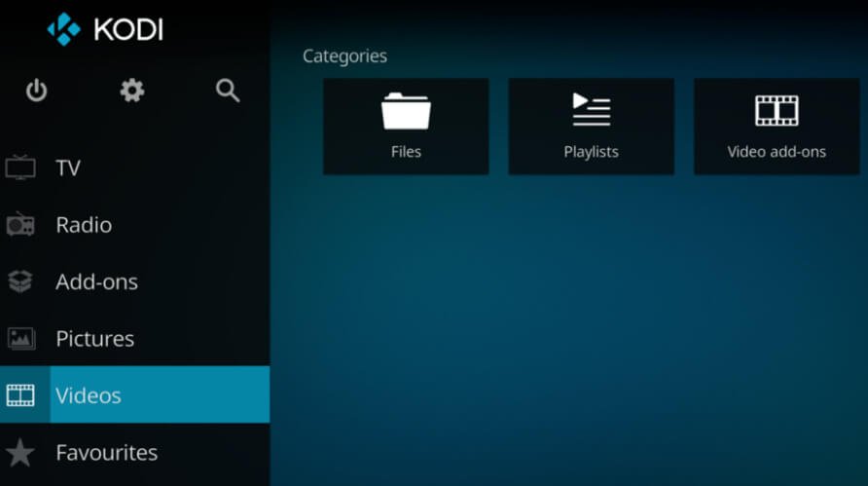Click the Categories heading text
868x486 pixels.
pos(344,56)
